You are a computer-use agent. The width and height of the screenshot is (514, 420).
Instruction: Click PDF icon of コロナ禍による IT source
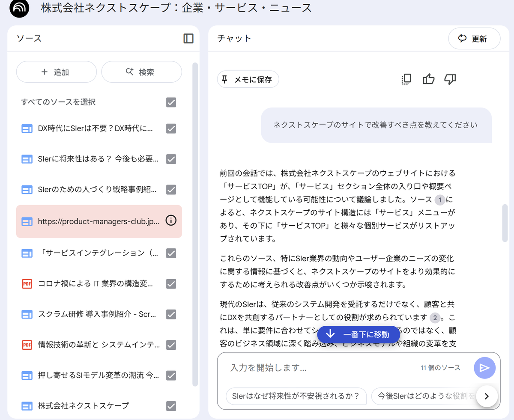coord(27,283)
